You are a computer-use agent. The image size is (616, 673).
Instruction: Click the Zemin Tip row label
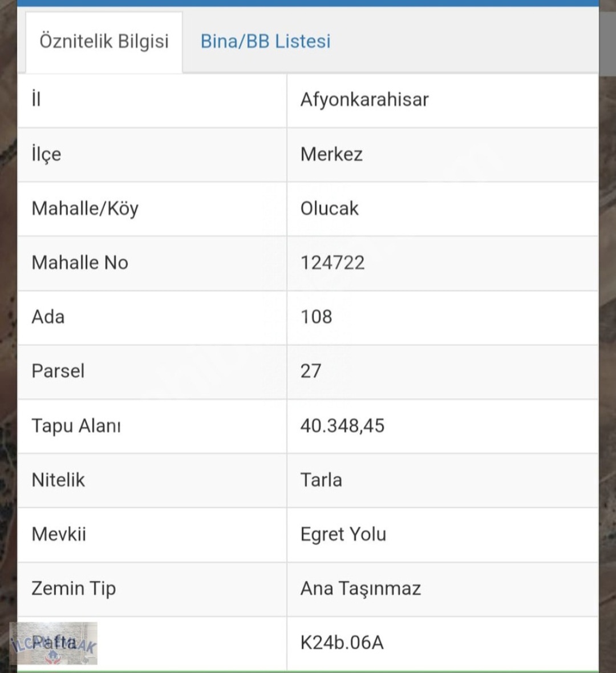tap(74, 589)
